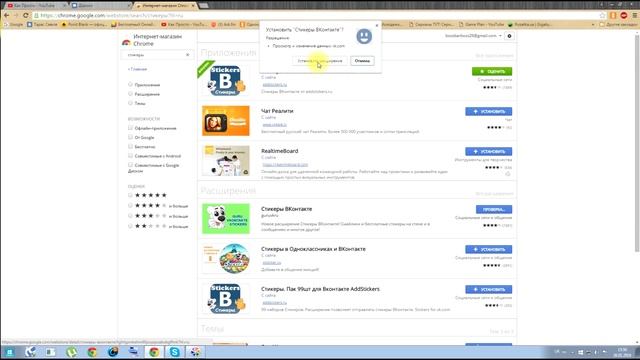
Task: Open the colorful pinwheel taskbar icon
Action: click(196, 352)
